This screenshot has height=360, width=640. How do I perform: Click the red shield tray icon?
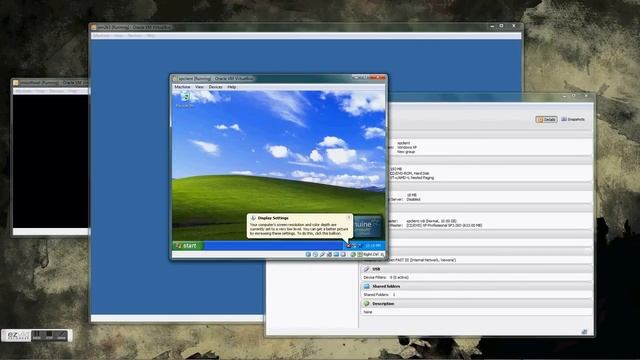point(348,246)
